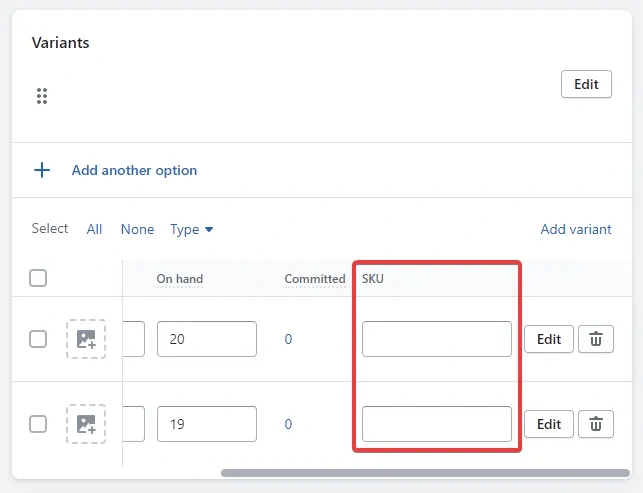Click the On hand field showing 19
The height and width of the screenshot is (493, 643).
tap(206, 424)
